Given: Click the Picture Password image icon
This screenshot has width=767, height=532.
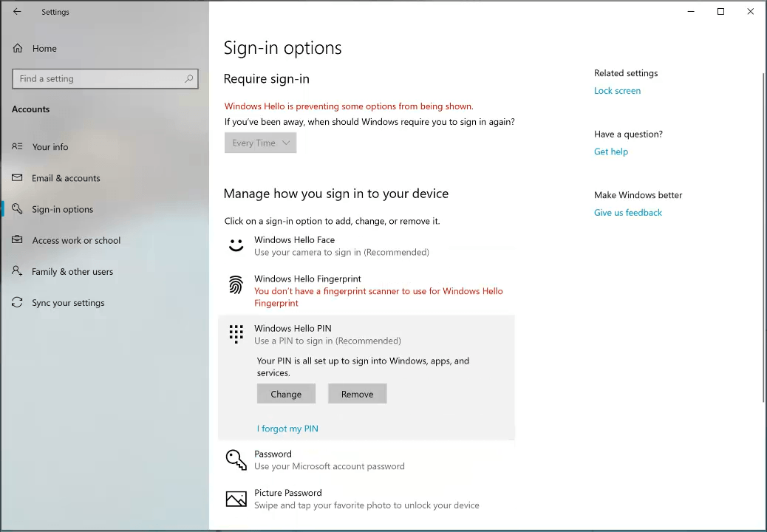Looking at the screenshot, I should pyautogui.click(x=236, y=499).
